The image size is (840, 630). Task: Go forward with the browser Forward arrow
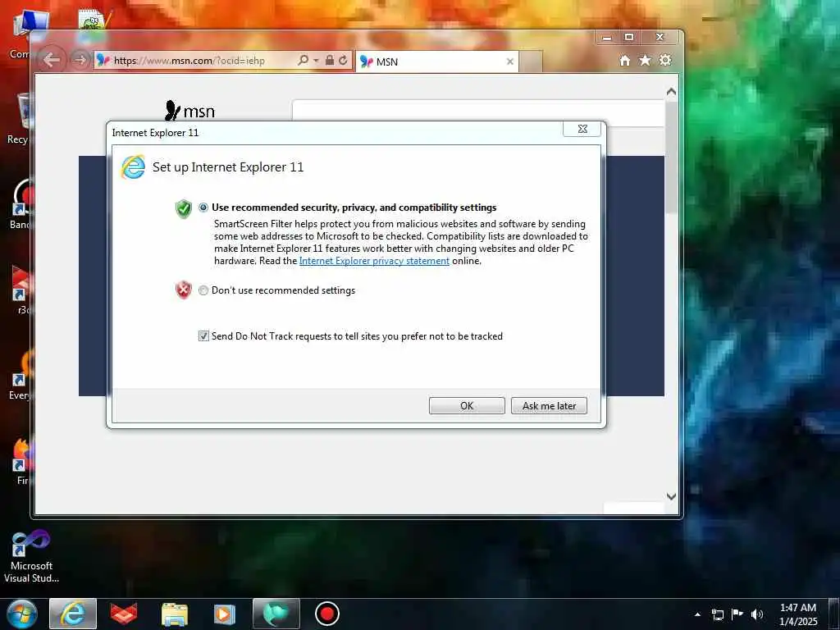coord(80,60)
